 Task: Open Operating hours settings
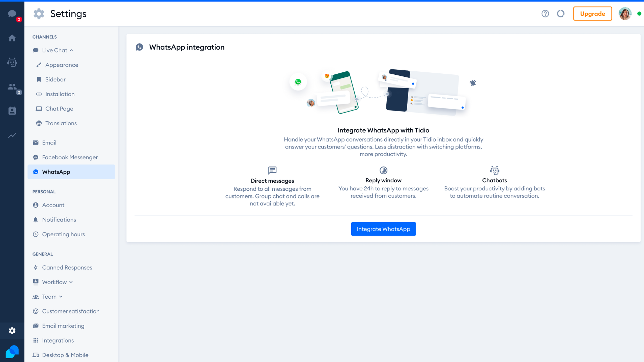pos(63,234)
